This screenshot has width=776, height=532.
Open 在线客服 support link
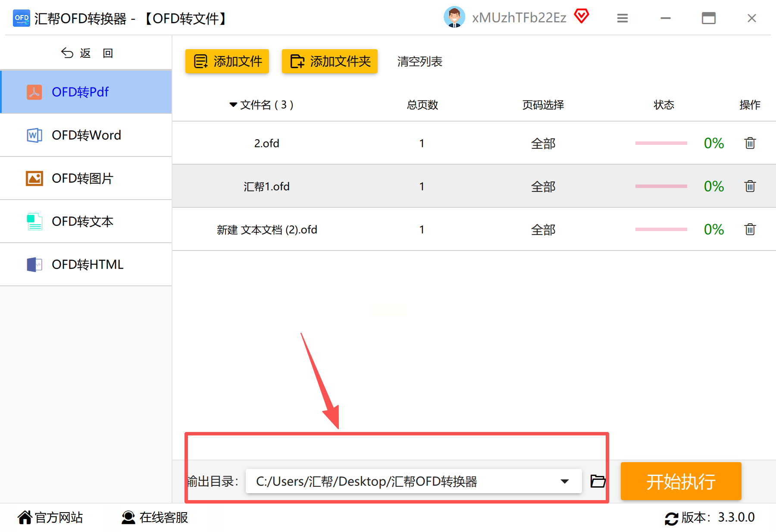point(154,517)
